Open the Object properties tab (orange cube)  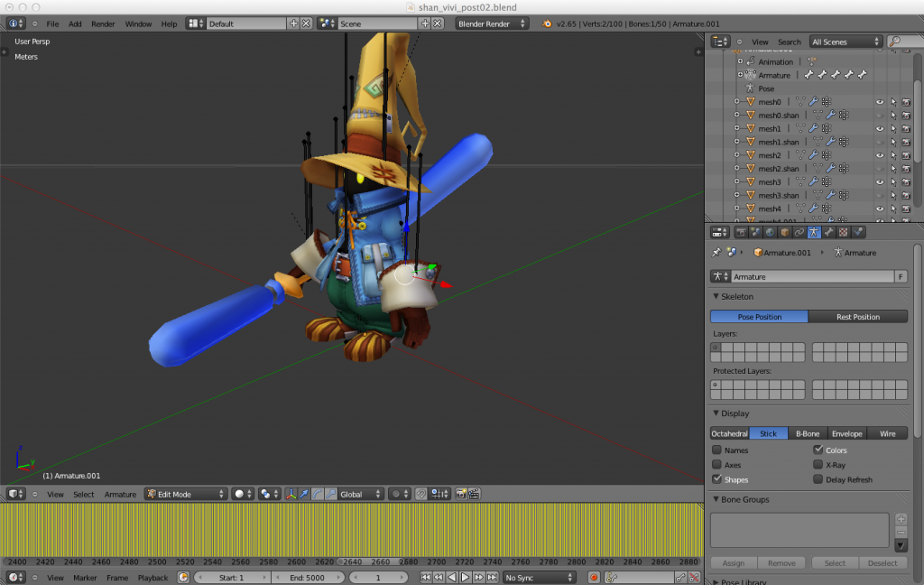pos(784,232)
